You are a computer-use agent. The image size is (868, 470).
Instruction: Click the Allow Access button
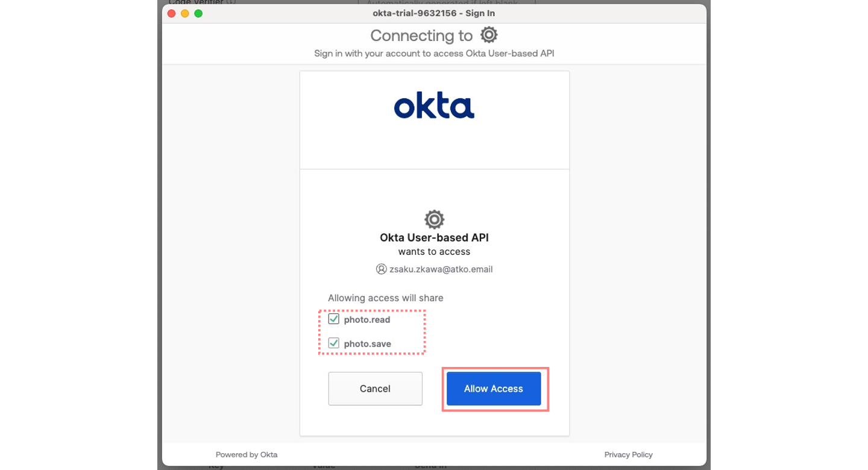click(x=494, y=389)
